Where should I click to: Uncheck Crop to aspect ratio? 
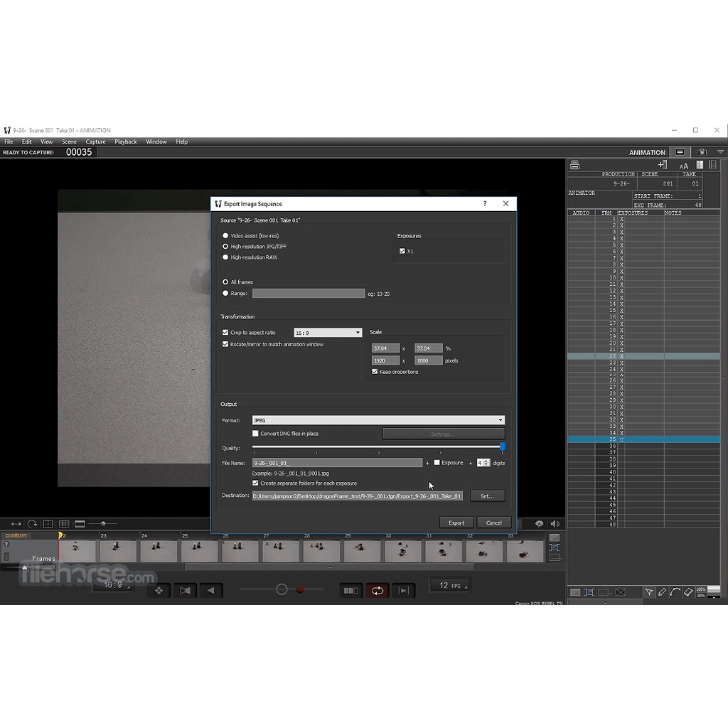226,333
